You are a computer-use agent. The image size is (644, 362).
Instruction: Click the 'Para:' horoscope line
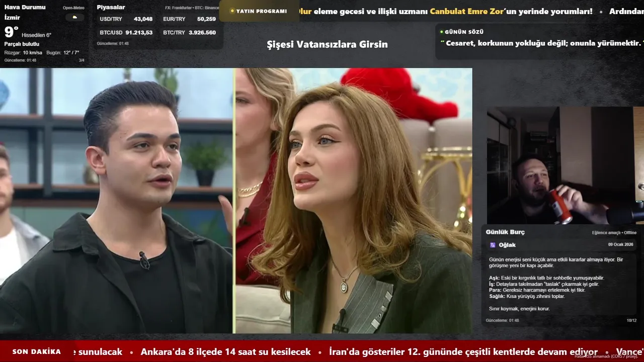537,290
